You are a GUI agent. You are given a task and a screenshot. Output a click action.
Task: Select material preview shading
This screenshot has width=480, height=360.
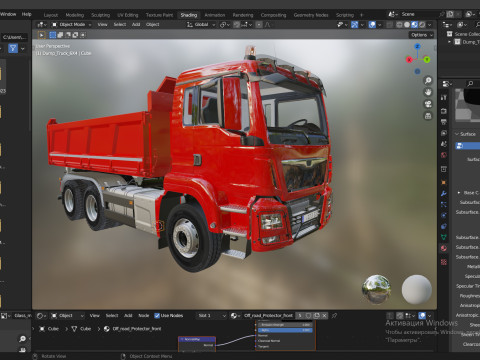415,25
